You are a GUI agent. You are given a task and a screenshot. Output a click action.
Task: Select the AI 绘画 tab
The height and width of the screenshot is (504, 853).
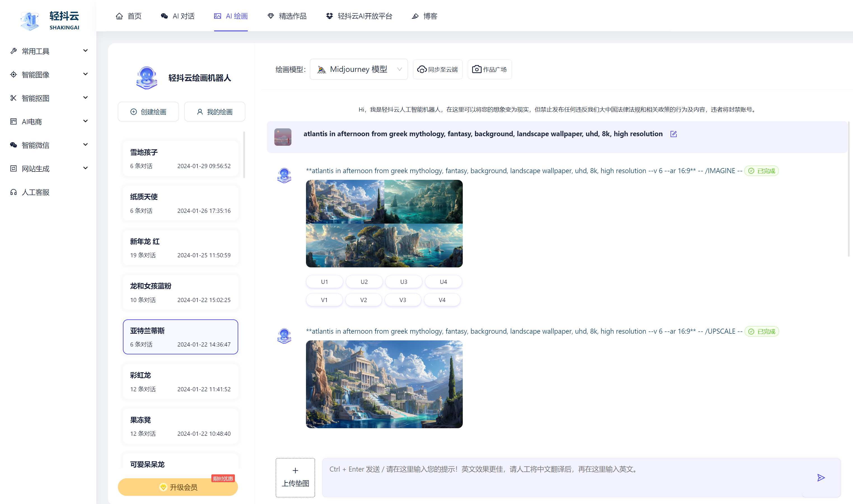coord(231,16)
